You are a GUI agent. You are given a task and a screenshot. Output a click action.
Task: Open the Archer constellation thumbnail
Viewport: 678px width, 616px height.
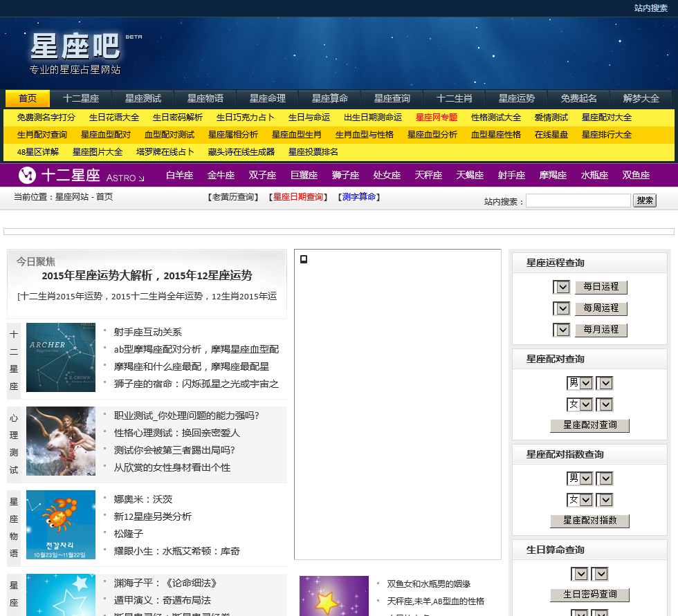coord(61,357)
